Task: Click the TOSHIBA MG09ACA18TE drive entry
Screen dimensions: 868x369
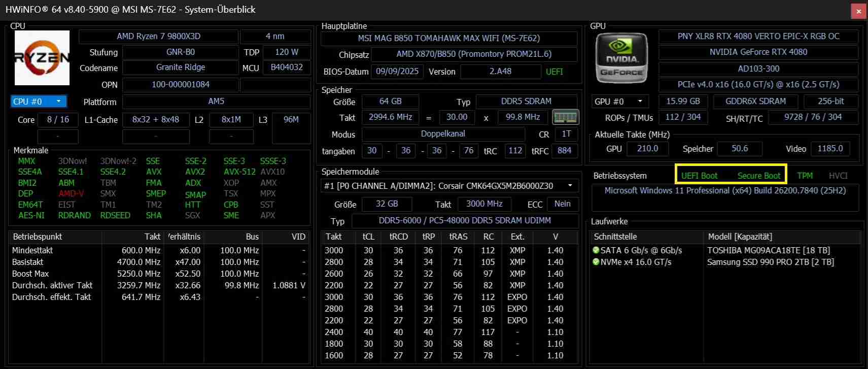Action: (x=769, y=250)
